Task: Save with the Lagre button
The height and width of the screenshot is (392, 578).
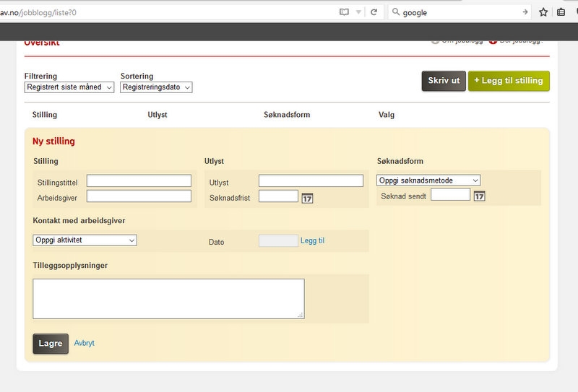Action: [x=51, y=344]
